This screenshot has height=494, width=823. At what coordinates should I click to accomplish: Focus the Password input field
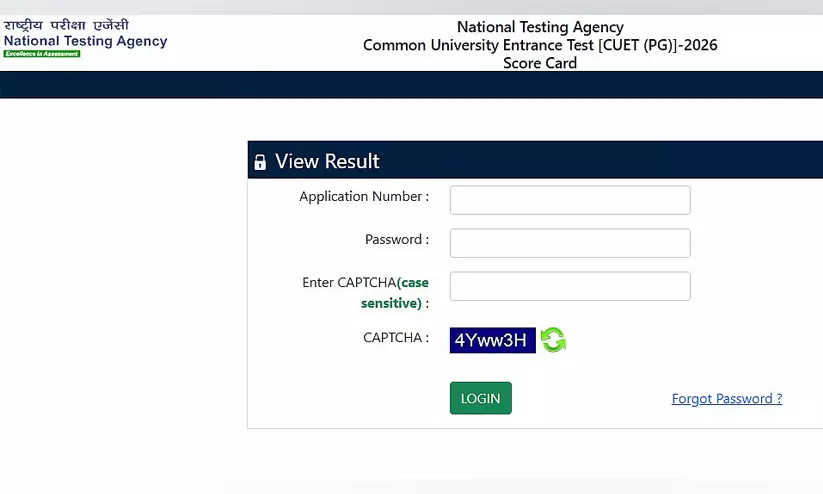click(570, 243)
